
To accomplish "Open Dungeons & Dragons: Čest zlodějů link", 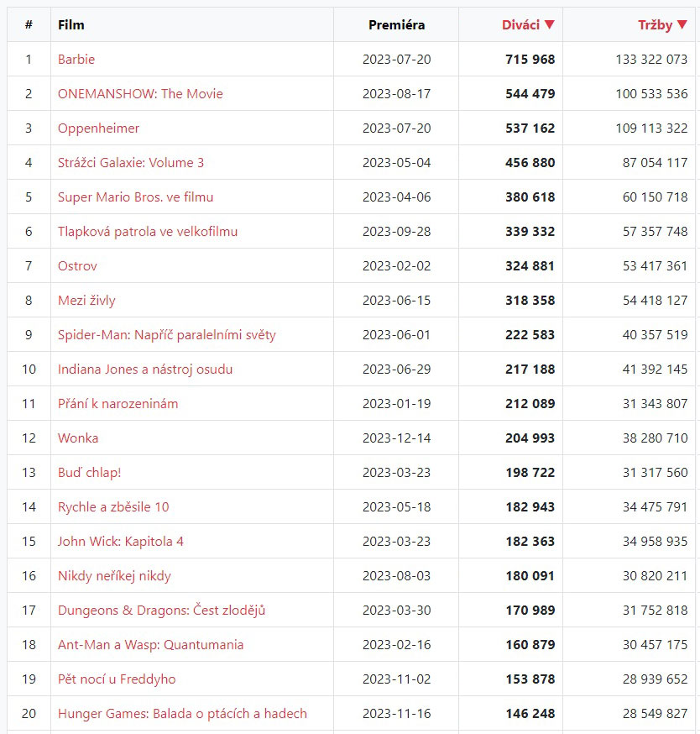I will 161,610.
